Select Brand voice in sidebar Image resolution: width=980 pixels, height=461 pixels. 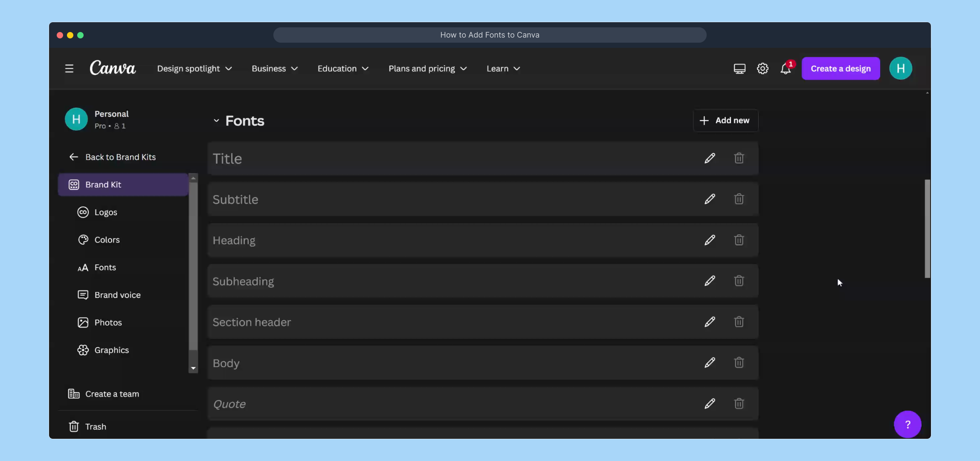point(117,295)
